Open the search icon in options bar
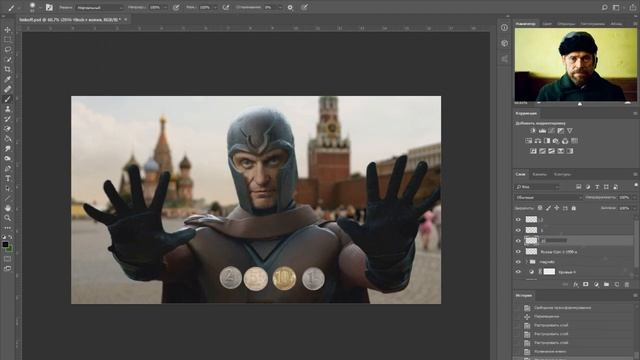 pyautogui.click(x=604, y=7)
